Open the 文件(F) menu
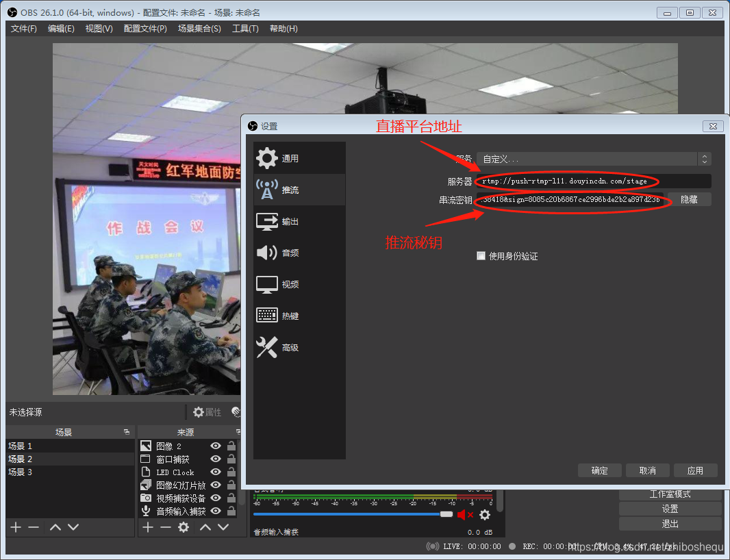The height and width of the screenshot is (560, 730). [x=24, y=28]
